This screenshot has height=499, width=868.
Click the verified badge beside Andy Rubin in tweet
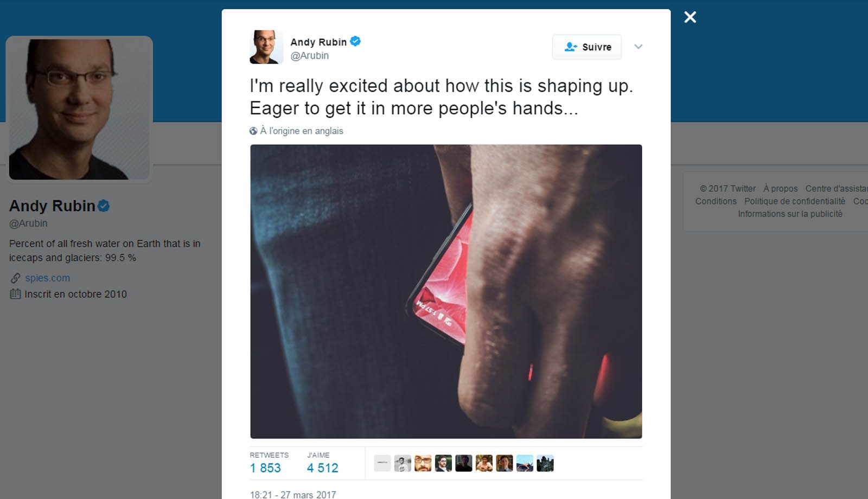coord(355,41)
